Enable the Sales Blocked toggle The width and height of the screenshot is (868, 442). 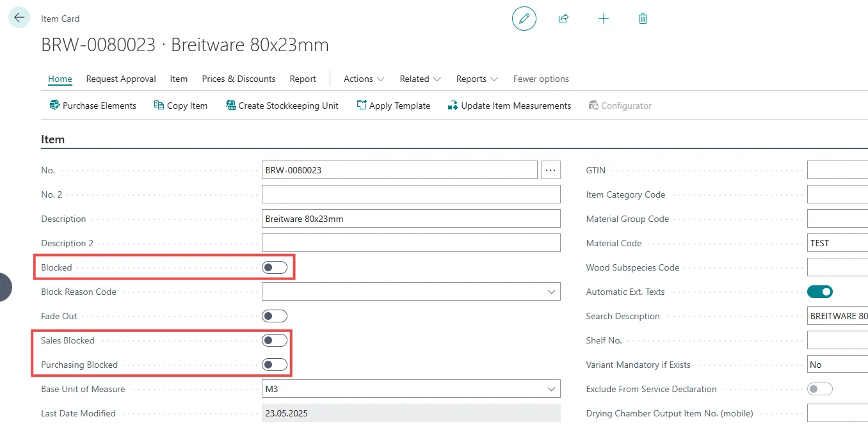(x=275, y=340)
